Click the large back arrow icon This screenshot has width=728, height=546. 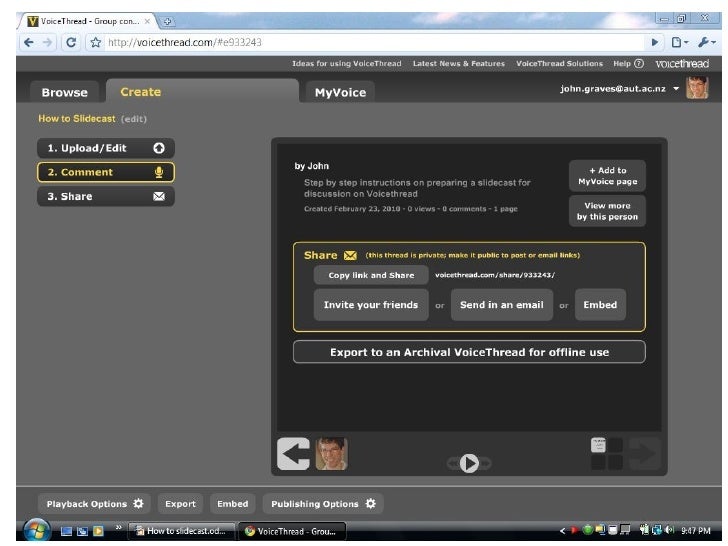(293, 455)
